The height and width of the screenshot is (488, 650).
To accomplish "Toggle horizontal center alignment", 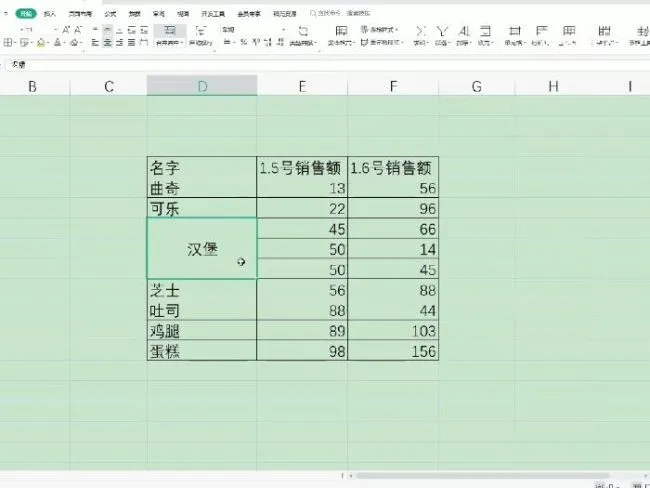I will (107, 42).
